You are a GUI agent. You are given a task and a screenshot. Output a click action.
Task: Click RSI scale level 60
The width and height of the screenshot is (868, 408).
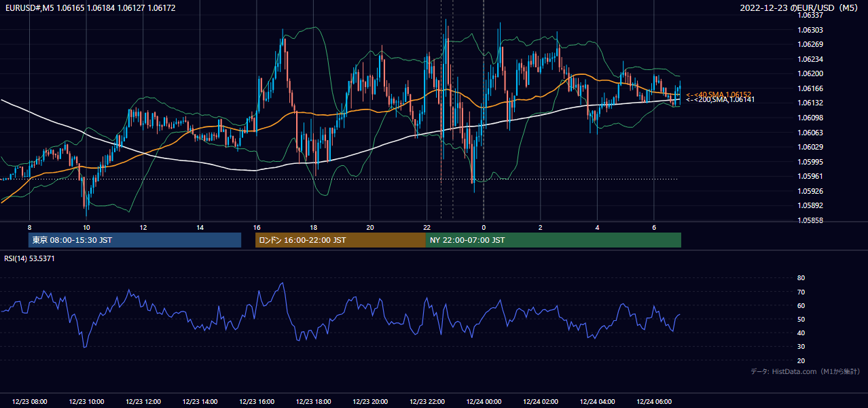pyautogui.click(x=801, y=305)
